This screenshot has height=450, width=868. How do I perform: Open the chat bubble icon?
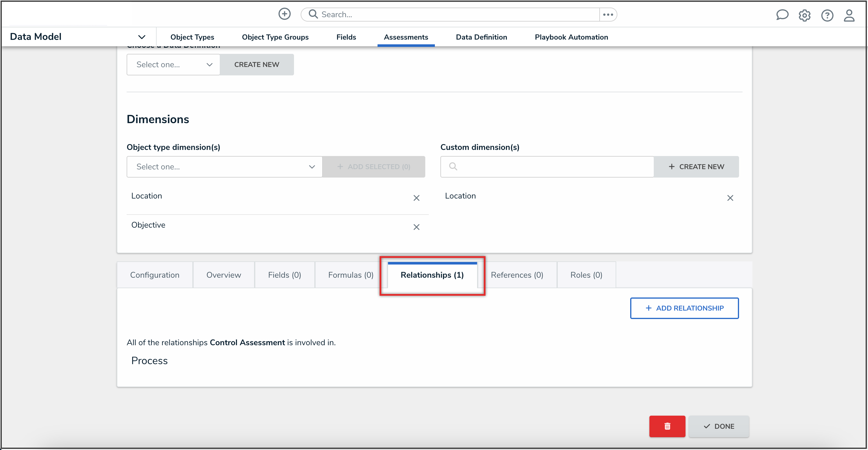(x=782, y=15)
